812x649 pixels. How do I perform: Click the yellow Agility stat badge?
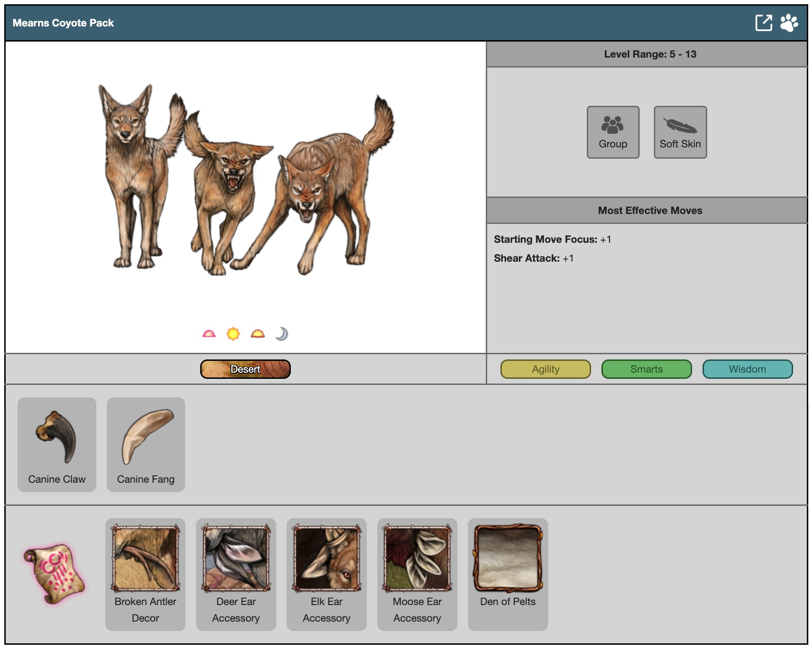[x=545, y=369]
